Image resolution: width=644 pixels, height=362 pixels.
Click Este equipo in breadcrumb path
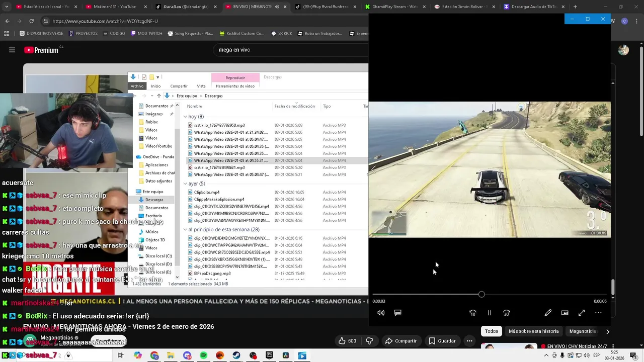(187, 96)
